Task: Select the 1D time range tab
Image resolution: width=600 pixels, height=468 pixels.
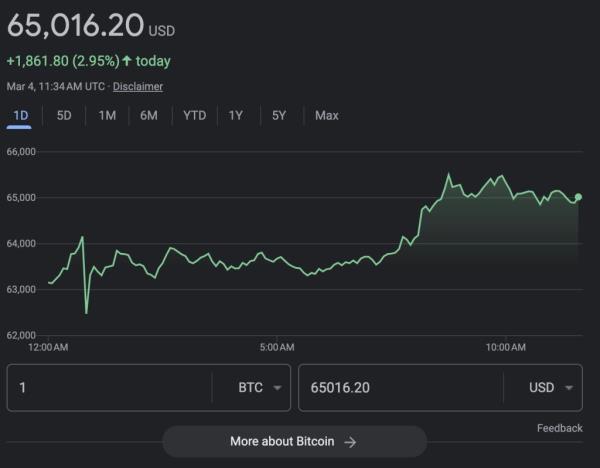Action: pyautogui.click(x=21, y=116)
